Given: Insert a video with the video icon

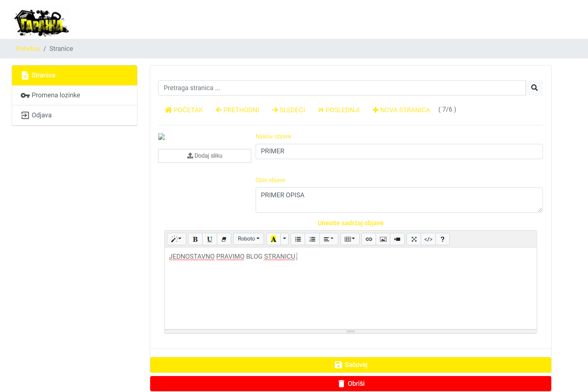Looking at the screenshot, I should coord(397,239).
